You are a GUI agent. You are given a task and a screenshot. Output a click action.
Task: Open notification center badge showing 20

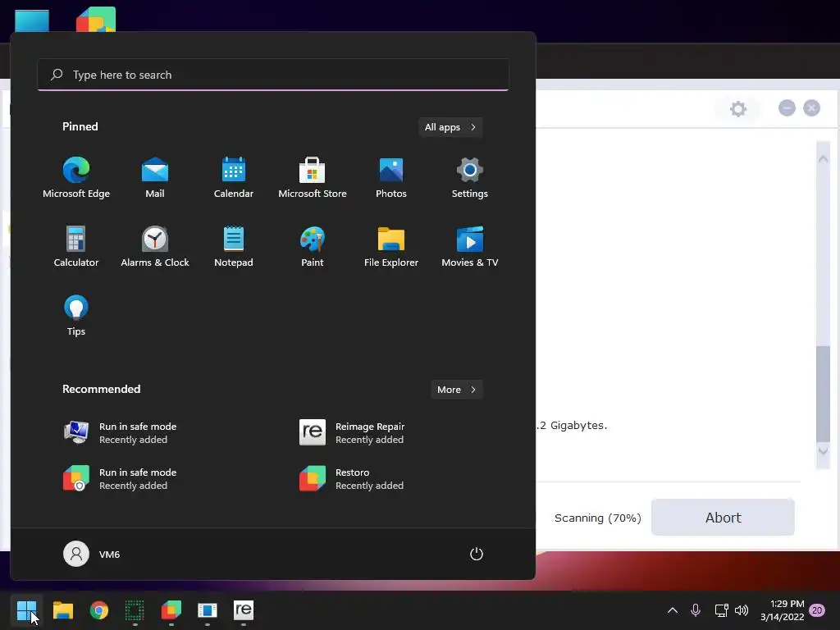(x=818, y=610)
